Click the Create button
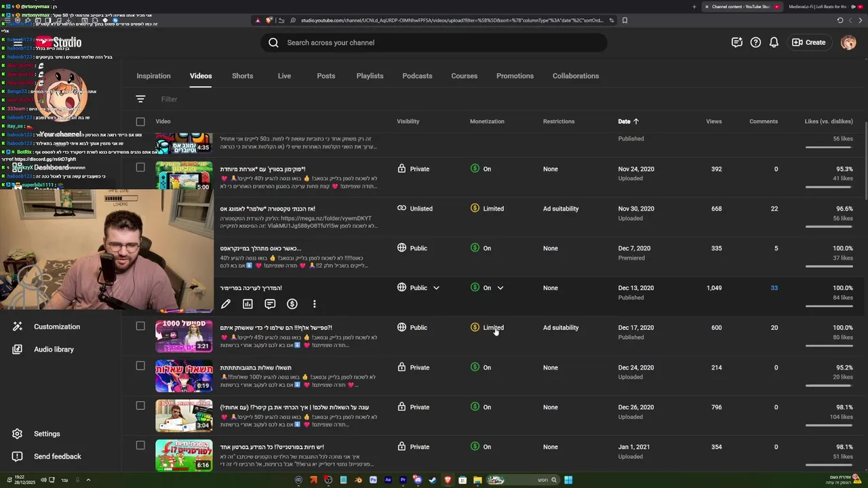 tap(809, 43)
